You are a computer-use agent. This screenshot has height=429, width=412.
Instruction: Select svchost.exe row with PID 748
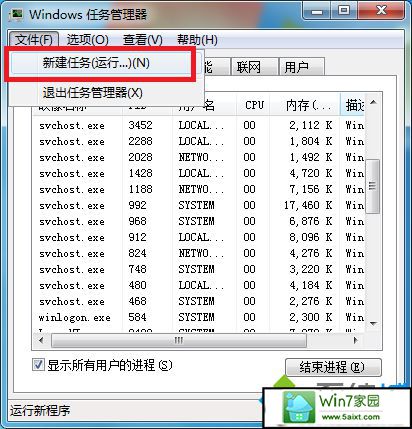pyautogui.click(x=200, y=269)
